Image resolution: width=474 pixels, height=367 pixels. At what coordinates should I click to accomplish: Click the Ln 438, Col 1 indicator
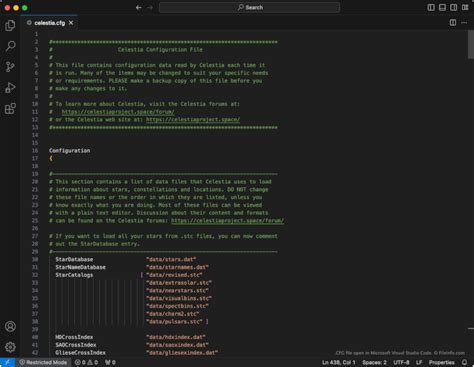tap(339, 362)
